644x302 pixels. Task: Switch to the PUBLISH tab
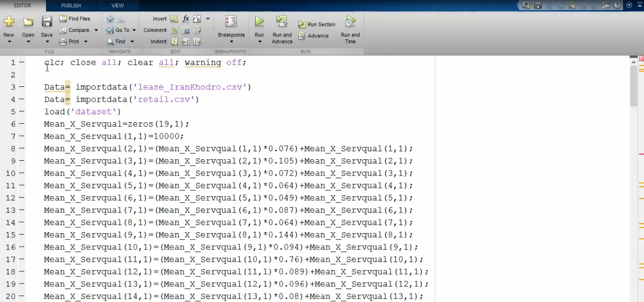click(x=71, y=5)
